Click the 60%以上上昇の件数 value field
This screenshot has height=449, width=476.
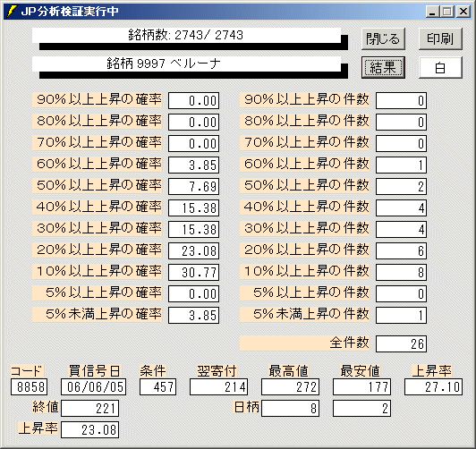[402, 165]
